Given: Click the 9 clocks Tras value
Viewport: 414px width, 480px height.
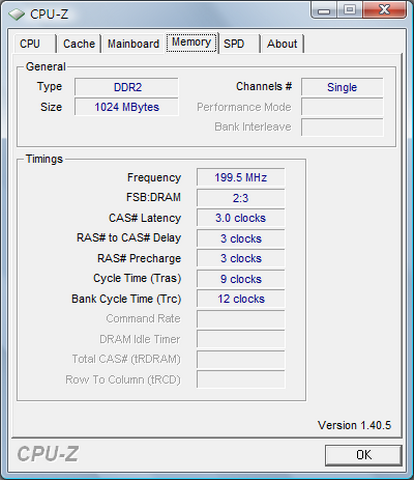Looking at the screenshot, I should (x=241, y=279).
